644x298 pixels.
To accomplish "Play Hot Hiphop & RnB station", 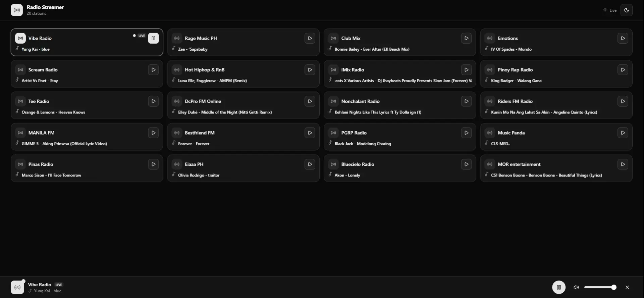I will click(x=310, y=70).
